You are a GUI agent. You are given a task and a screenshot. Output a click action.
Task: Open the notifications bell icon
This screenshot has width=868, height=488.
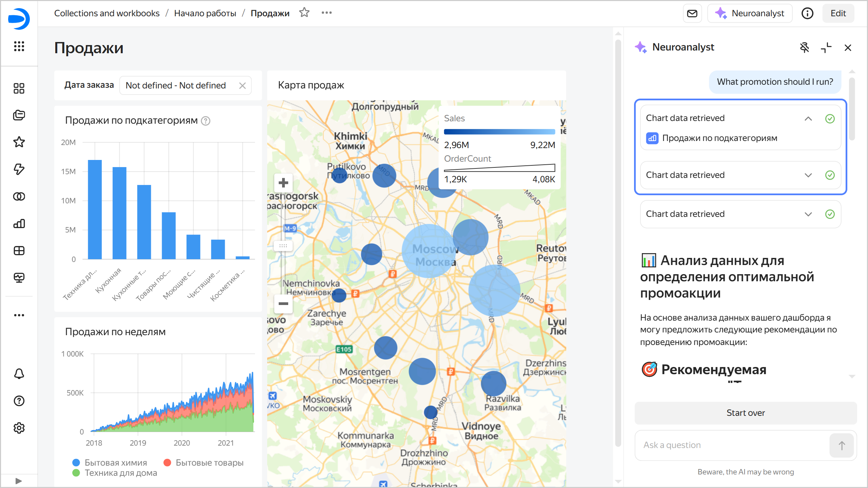[x=19, y=374]
